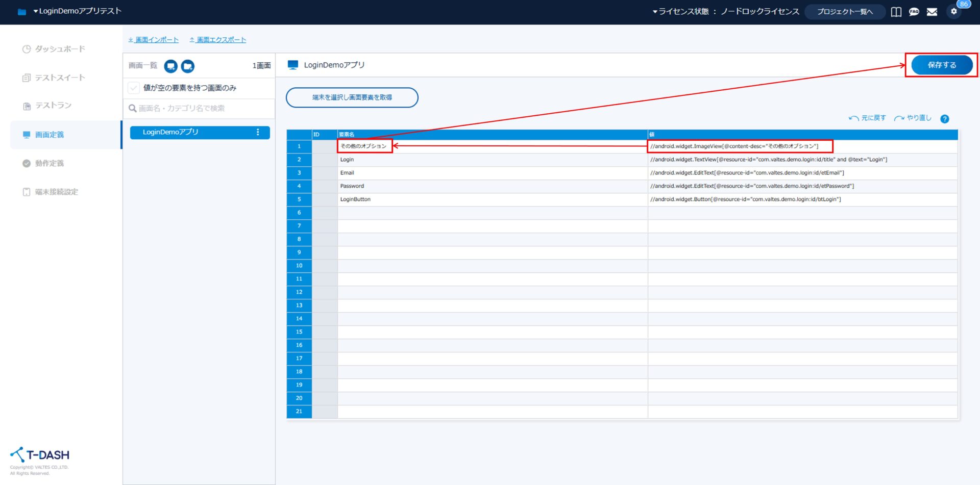Click the 画面名・カテゴリ名で検索 search field
The height and width of the screenshot is (485, 980).
coord(199,108)
